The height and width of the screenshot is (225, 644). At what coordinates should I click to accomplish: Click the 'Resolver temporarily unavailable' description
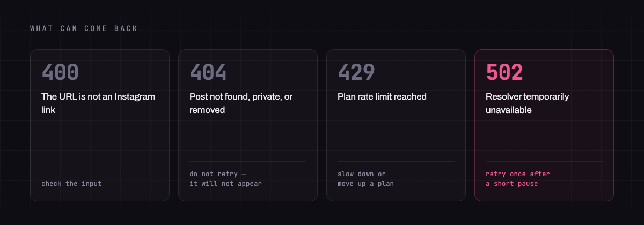[528, 103]
